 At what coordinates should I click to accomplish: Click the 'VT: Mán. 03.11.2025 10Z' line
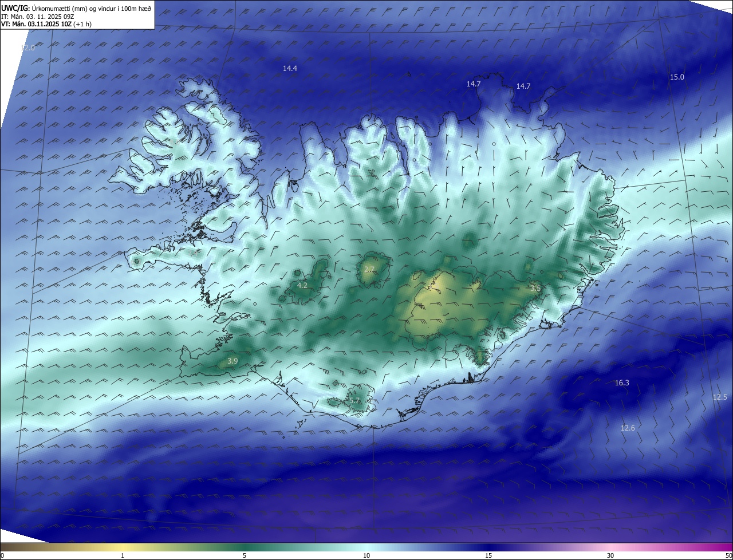46,24
